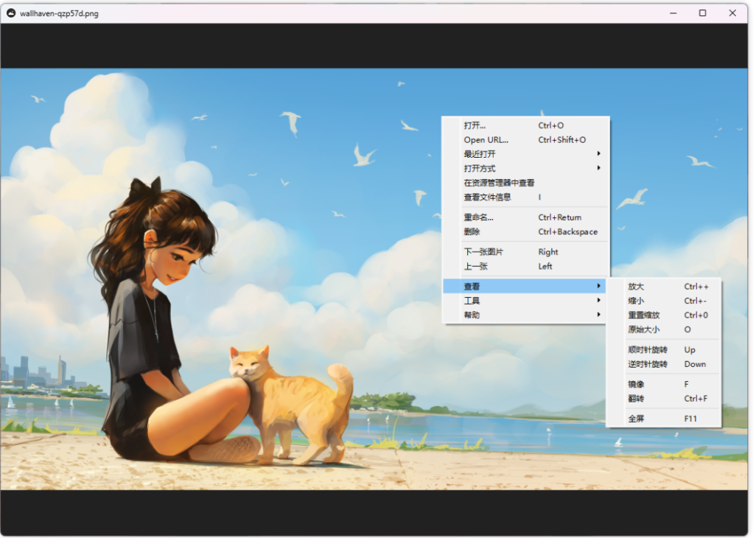The image size is (756, 538).
Task: Select 查看文件信息 entry
Action: (x=525, y=198)
